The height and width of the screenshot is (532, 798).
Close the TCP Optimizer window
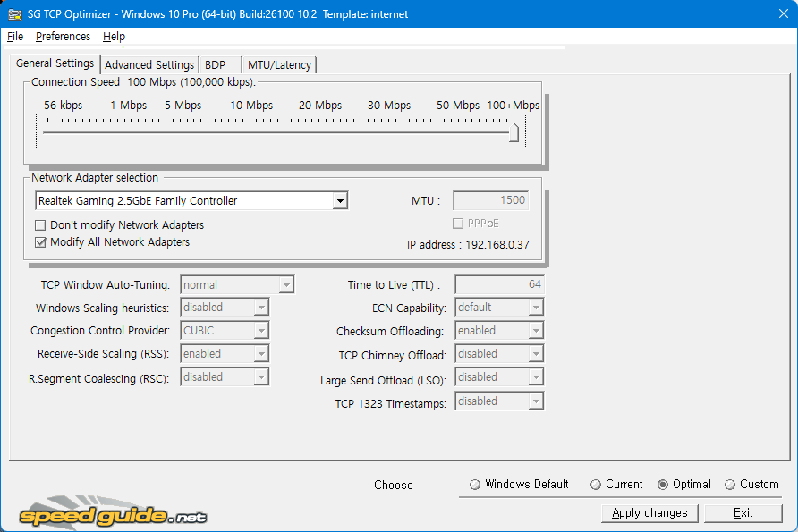pyautogui.click(x=784, y=13)
